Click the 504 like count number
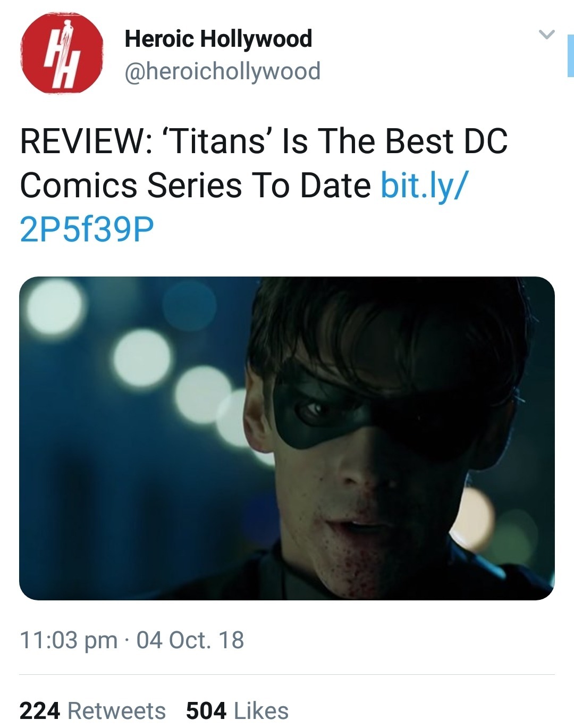This screenshot has height=728, width=574. pos(206,711)
